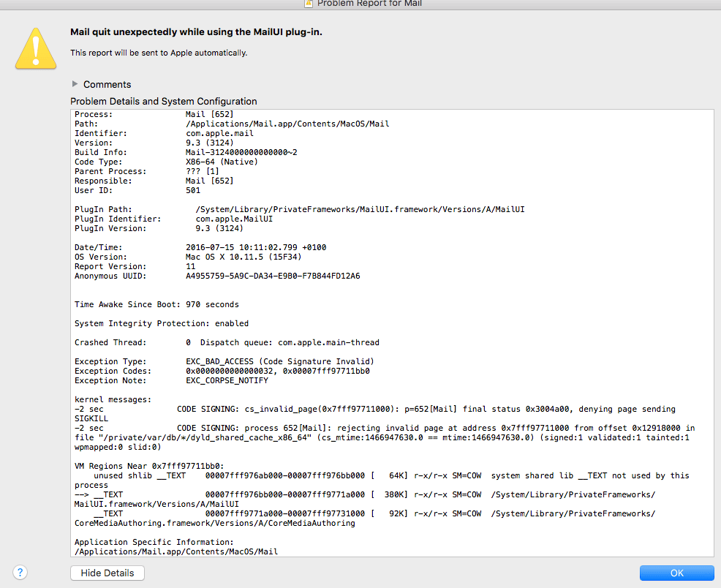Screen dimensions: 721x588
Task: Click User ID value '501'
Action: pos(193,190)
